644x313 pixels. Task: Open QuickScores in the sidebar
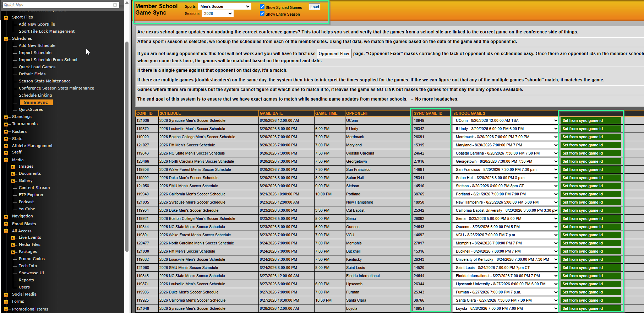point(31,109)
